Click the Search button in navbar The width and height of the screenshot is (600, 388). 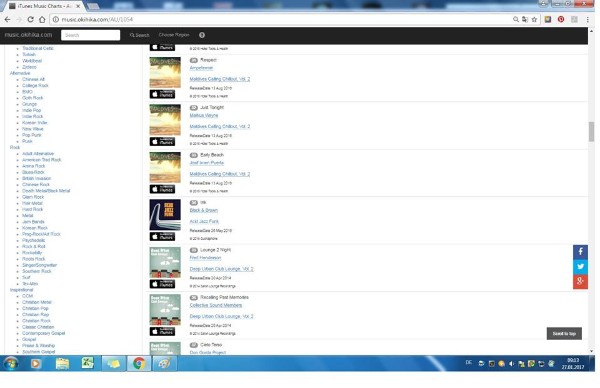pyautogui.click(x=139, y=35)
